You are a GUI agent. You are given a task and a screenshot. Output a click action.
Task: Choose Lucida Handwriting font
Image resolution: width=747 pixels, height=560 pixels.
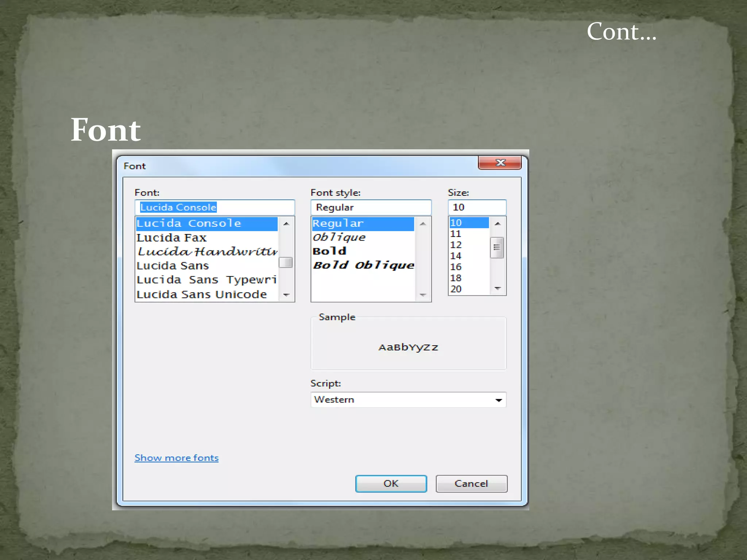click(207, 252)
